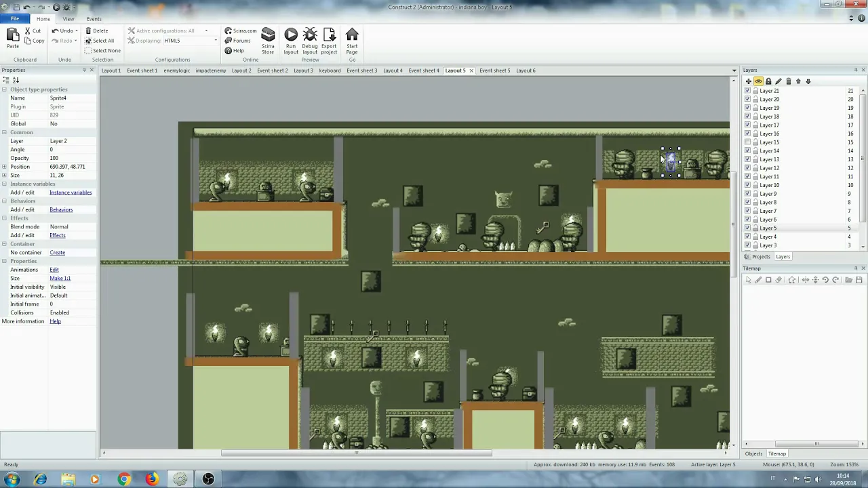Click the Make 1:1 size link
This screenshot has width=868, height=488.
[60, 279]
